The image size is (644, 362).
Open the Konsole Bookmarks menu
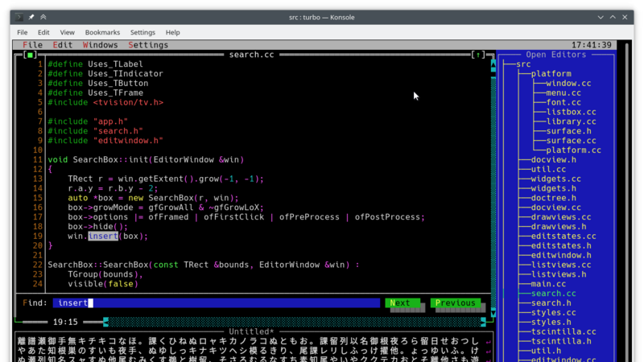pyautogui.click(x=102, y=32)
